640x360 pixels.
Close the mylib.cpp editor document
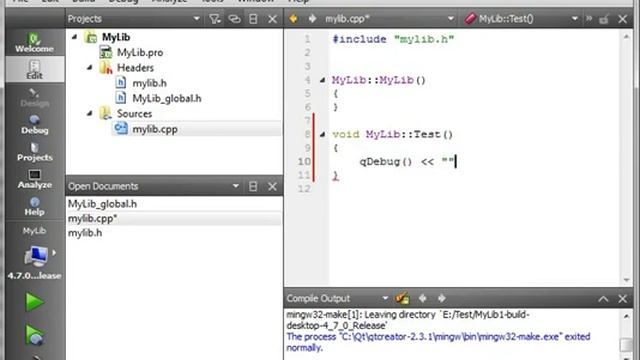[x=622, y=19]
